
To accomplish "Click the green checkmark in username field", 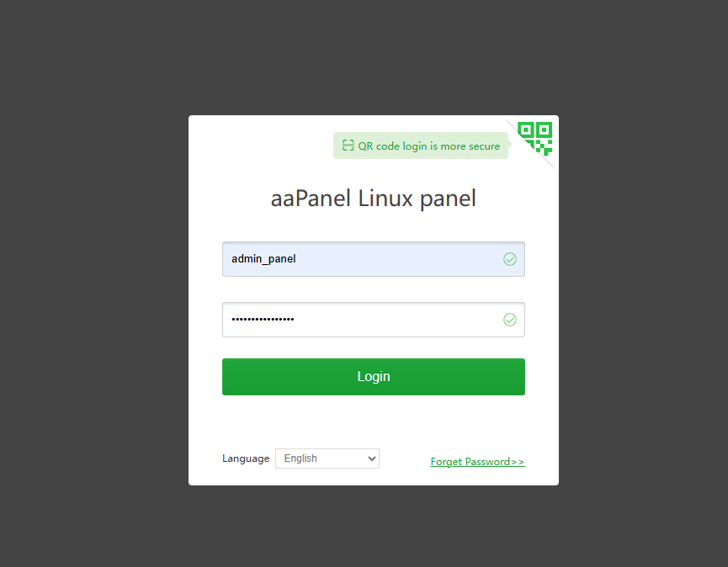I will click(x=510, y=259).
